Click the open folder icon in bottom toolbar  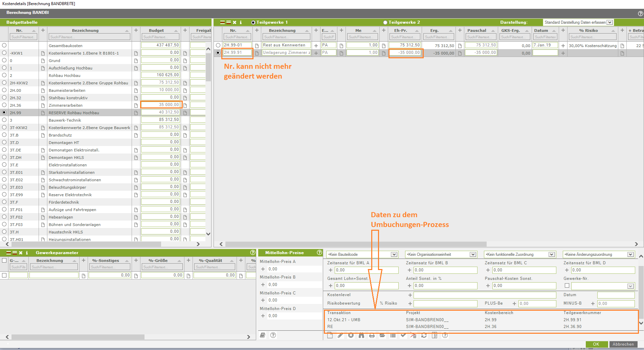(382, 335)
